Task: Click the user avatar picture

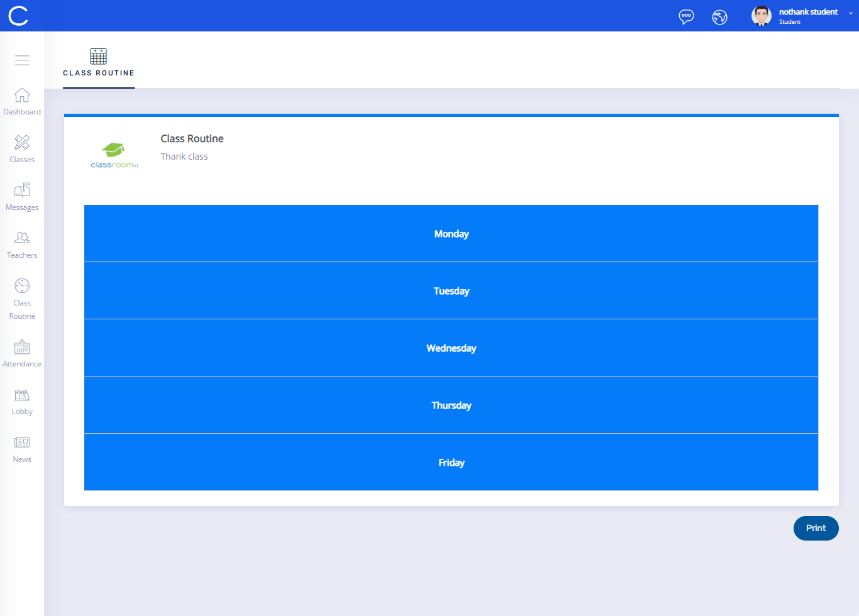Action: (x=761, y=16)
